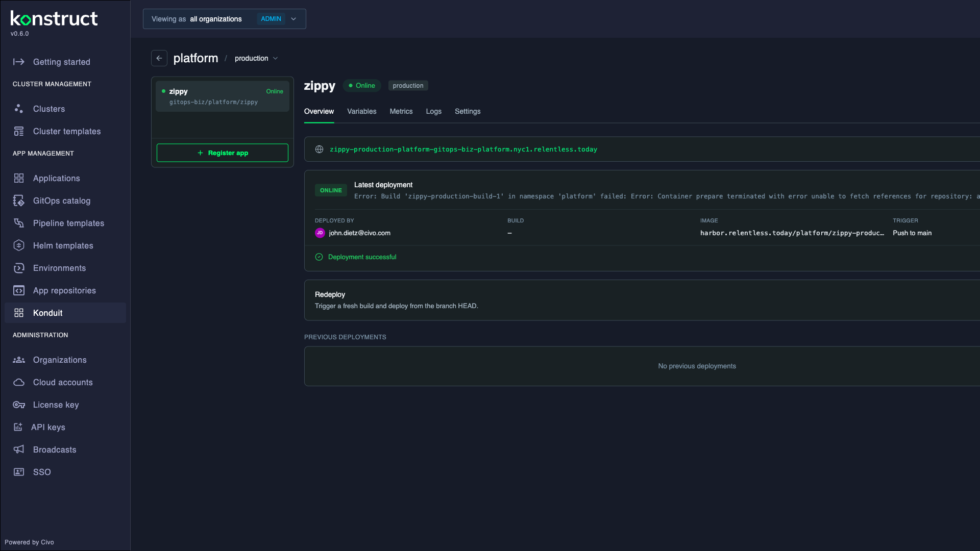This screenshot has width=980, height=551.
Task: Select Konduit in the sidebar
Action: coord(65,313)
